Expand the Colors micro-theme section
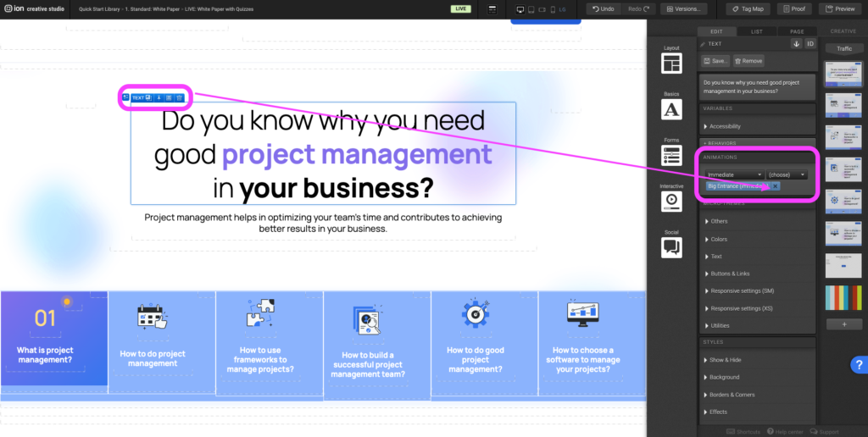 coord(757,239)
